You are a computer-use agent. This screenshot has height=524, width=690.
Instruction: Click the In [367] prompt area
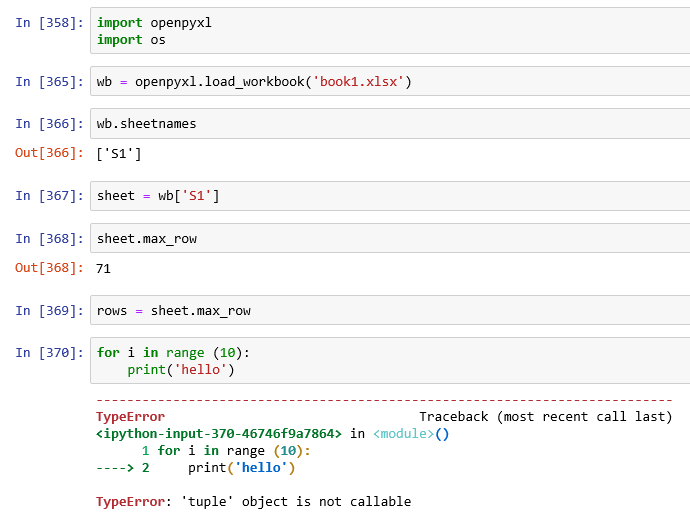[50, 196]
